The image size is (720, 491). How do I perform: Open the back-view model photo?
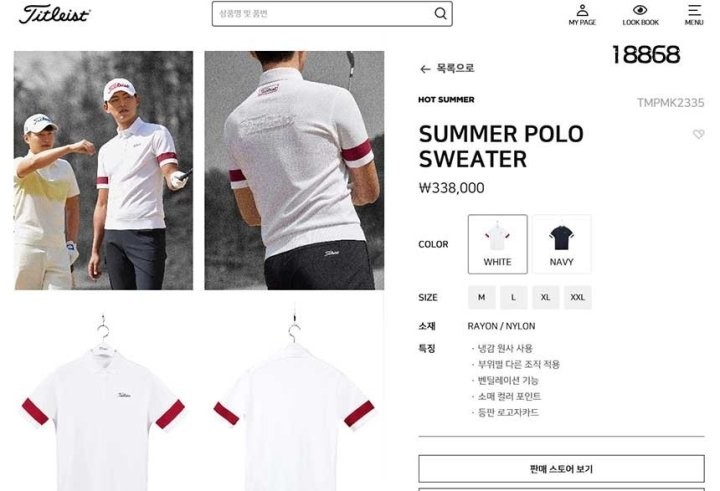(x=294, y=170)
